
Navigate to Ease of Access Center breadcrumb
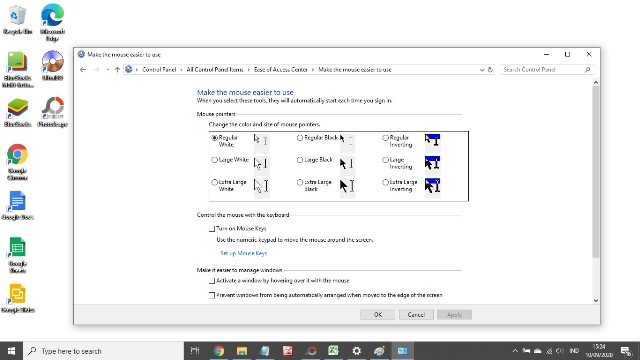281,70
